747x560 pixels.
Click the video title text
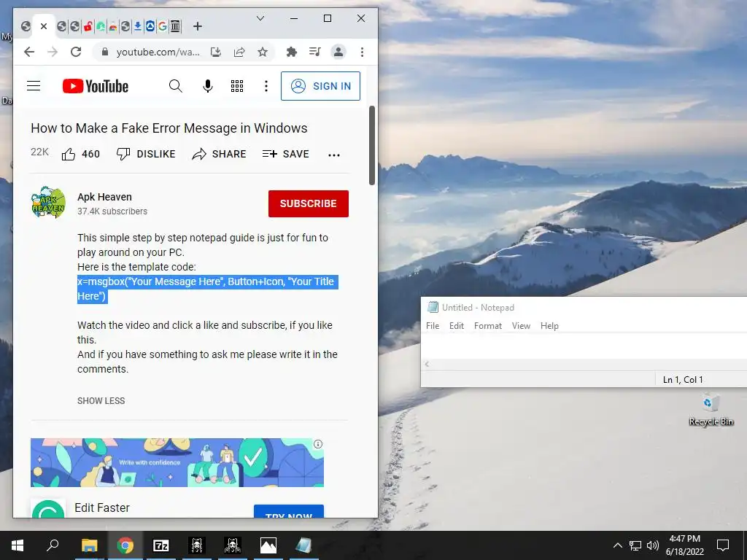(x=169, y=128)
